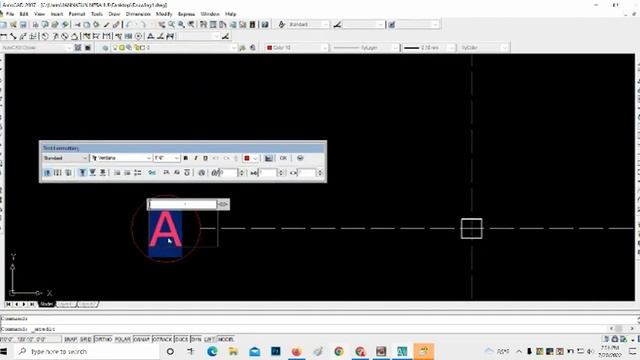The height and width of the screenshot is (360, 640).
Task: Click OK in Text Formatting toolbar
Action: pyautogui.click(x=283, y=158)
